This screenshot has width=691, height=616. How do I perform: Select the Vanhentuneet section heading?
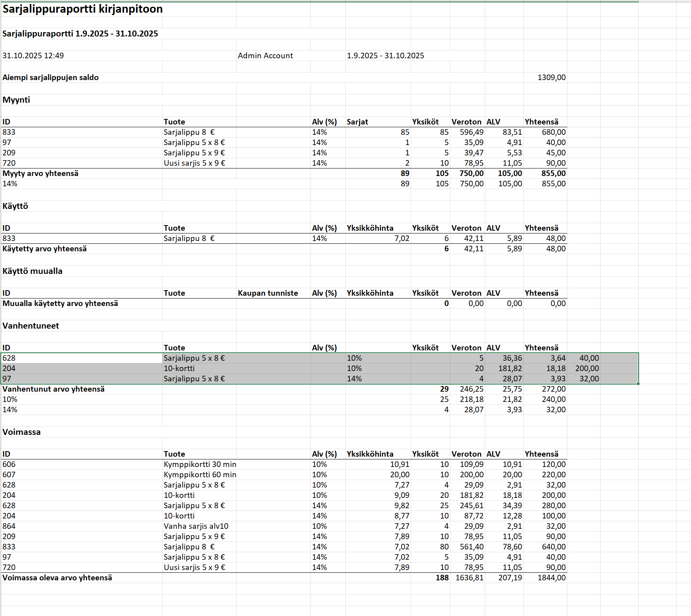[x=31, y=326]
